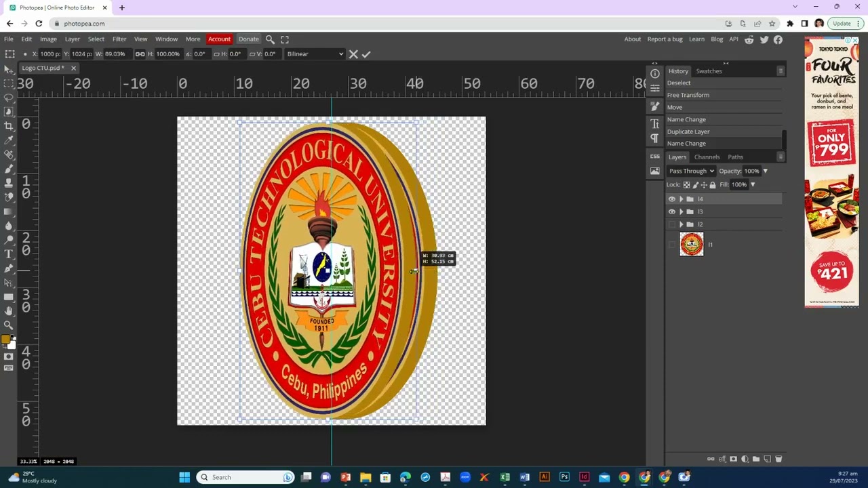
Task: Open the Fill slider arrow
Action: (752, 185)
